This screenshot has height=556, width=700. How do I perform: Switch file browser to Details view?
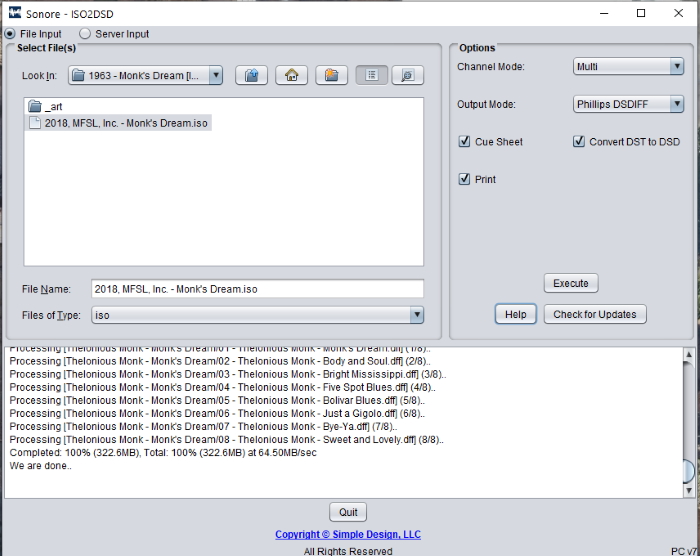click(407, 75)
